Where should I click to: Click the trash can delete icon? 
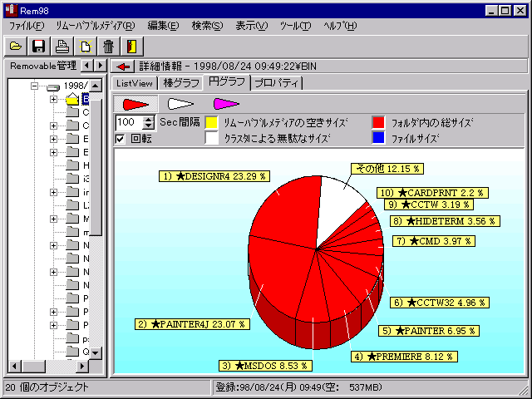[108, 46]
